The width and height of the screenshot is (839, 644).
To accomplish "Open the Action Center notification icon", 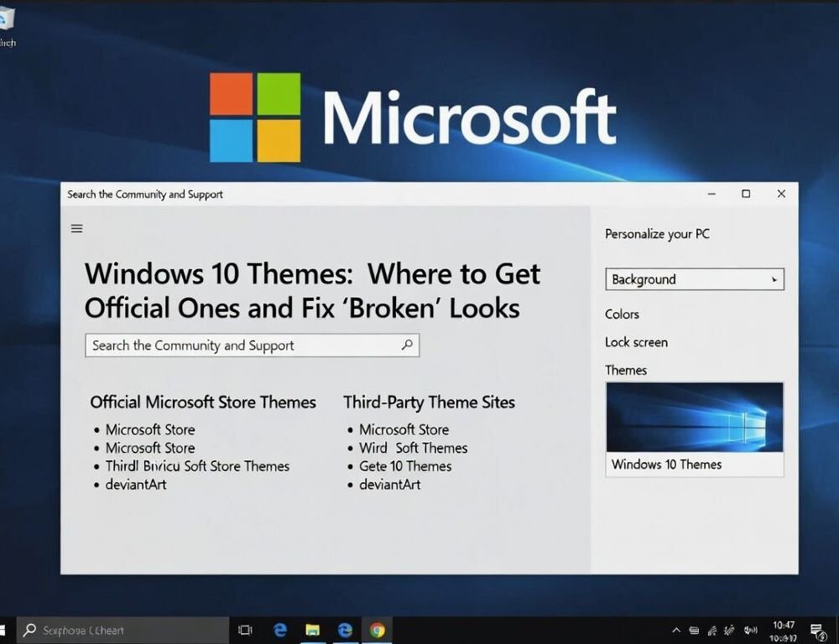I will click(817, 631).
